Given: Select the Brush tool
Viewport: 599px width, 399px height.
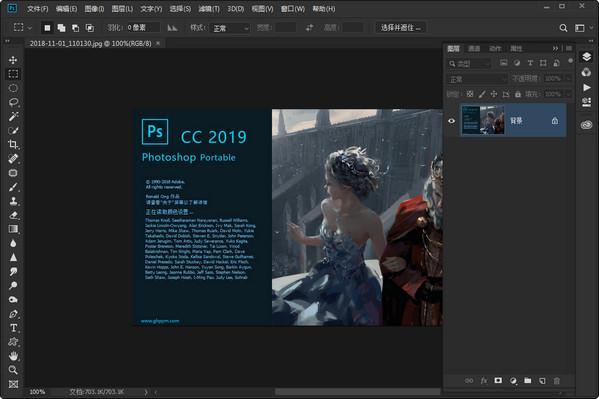Looking at the screenshot, I should [13, 187].
